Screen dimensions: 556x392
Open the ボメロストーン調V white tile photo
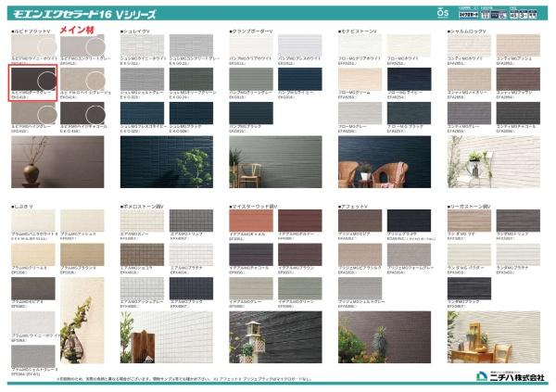167,337
